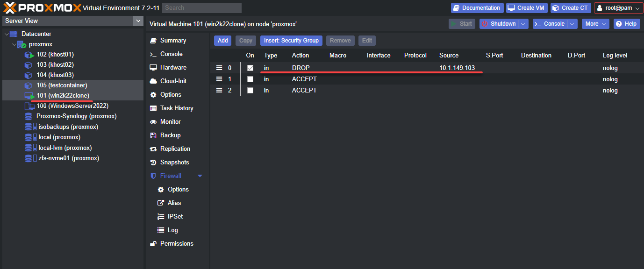Click the Firewall shield icon
This screenshot has height=269, width=644.
[x=153, y=176]
